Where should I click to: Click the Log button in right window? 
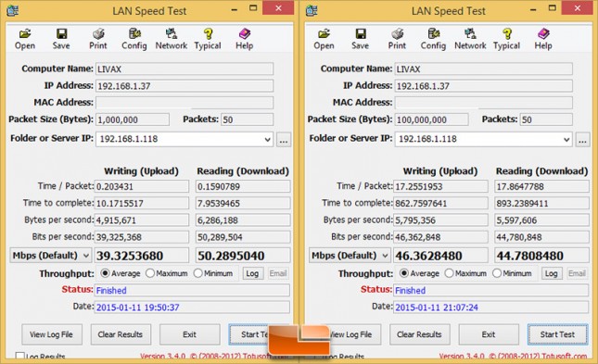pos(551,273)
